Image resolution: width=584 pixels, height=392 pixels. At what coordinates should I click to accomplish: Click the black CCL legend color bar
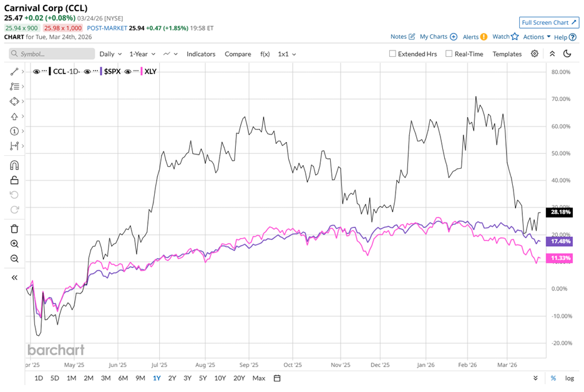[49, 72]
